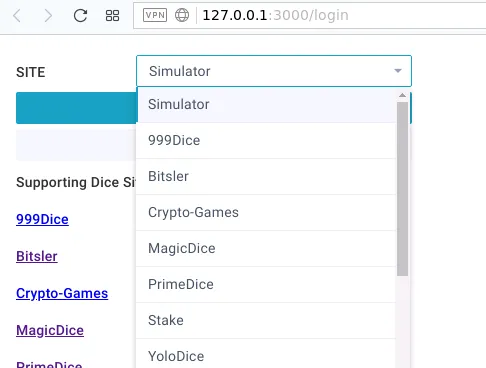
Task: Pick Stake from the dropdown list
Action: [x=266, y=320]
